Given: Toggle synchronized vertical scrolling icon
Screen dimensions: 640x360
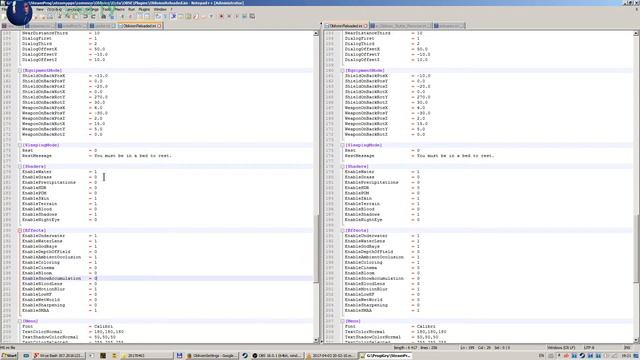Looking at the screenshot, I should [x=140, y=16].
